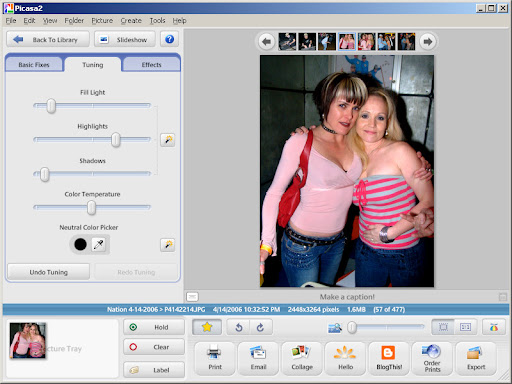Open the Create menu
This screenshot has height=384, width=512.
tap(131, 21)
